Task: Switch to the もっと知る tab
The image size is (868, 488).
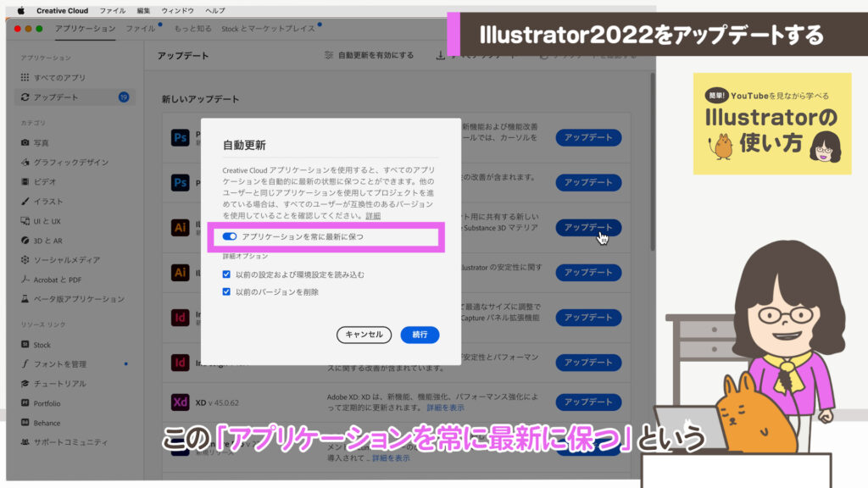Action: click(192, 28)
